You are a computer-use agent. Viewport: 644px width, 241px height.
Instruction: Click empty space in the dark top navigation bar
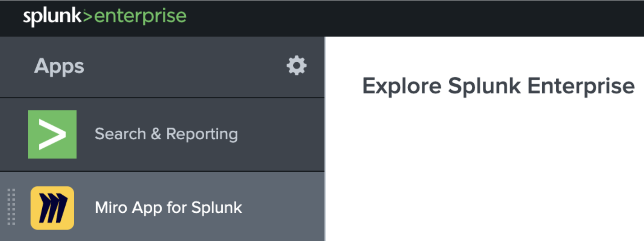[410, 18]
